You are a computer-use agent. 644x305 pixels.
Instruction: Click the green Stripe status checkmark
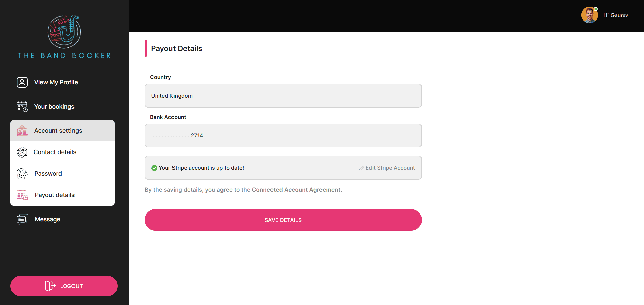(x=154, y=168)
